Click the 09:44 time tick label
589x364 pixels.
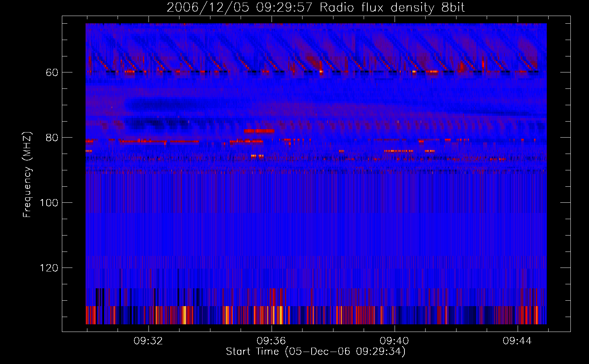pos(517,341)
